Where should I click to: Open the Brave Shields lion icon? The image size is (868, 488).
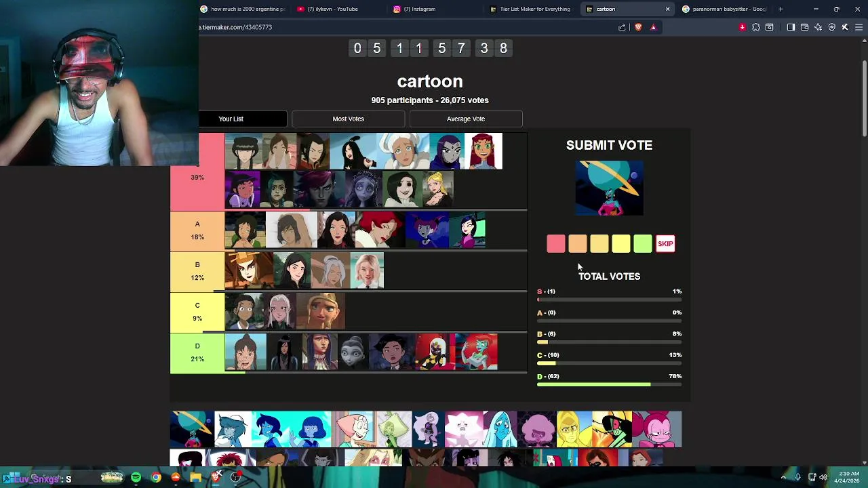coord(638,27)
